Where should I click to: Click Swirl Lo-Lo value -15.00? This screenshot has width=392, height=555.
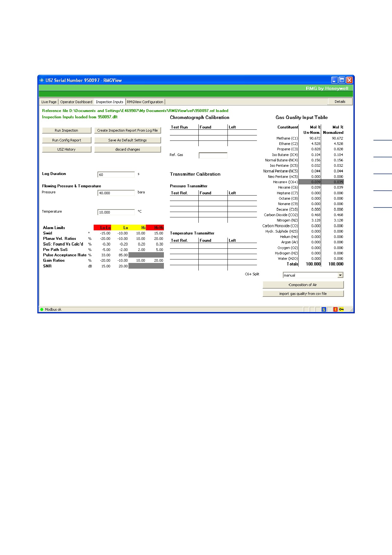click(105, 233)
